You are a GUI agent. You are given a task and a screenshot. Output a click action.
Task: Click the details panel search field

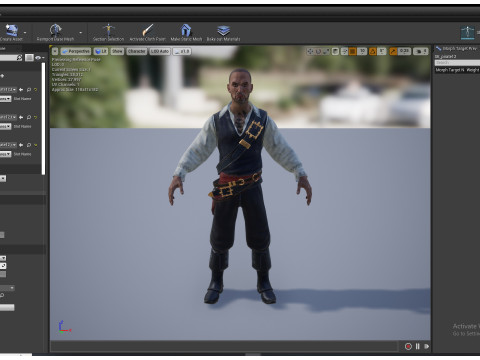(x=11, y=58)
